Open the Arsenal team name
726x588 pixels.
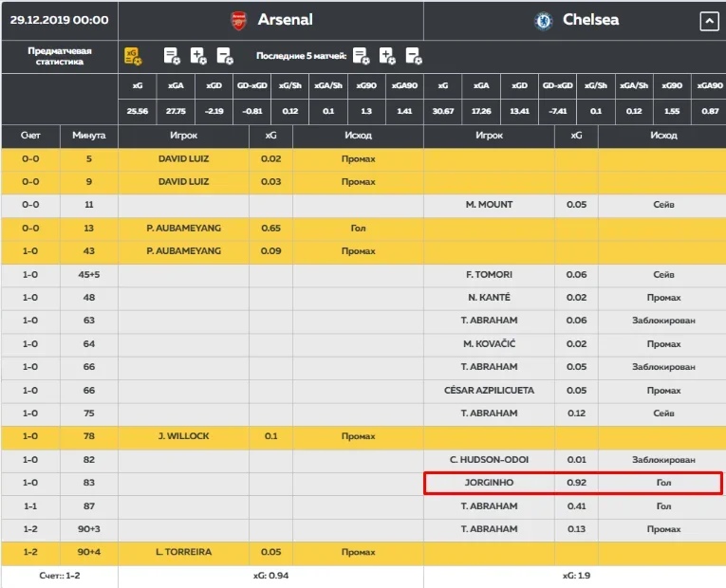(x=285, y=20)
